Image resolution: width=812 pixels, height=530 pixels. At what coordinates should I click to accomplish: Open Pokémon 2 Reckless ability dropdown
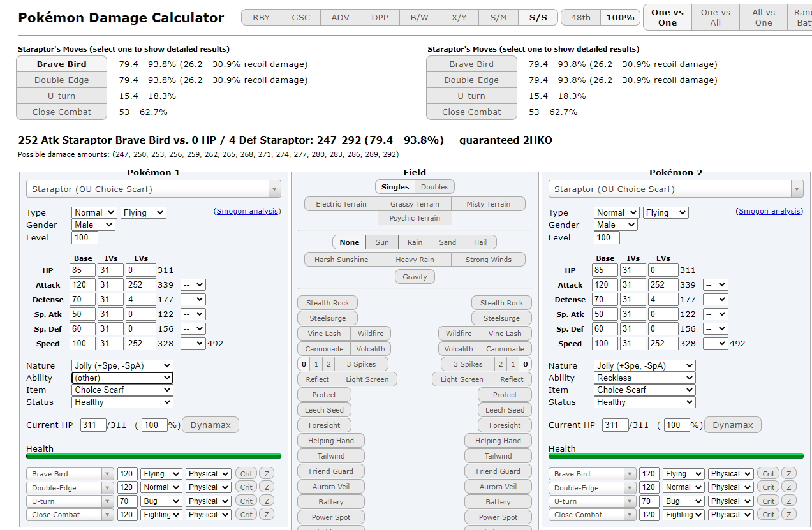tap(645, 378)
